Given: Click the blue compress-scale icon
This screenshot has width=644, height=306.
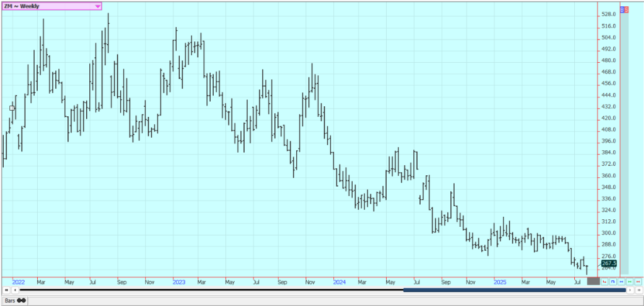Looking at the screenshot, I should pyautogui.click(x=621, y=281).
